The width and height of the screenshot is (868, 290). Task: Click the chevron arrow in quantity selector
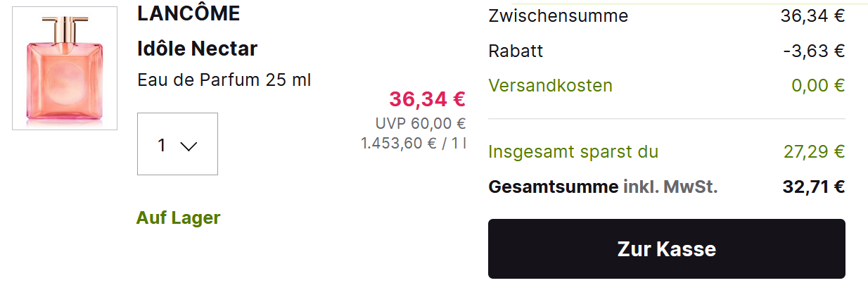[189, 146]
